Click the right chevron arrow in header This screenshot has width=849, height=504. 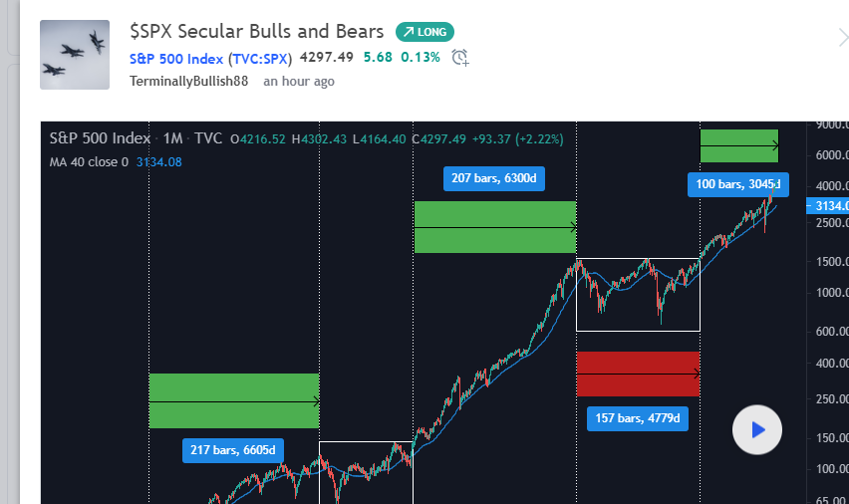pyautogui.click(x=842, y=38)
